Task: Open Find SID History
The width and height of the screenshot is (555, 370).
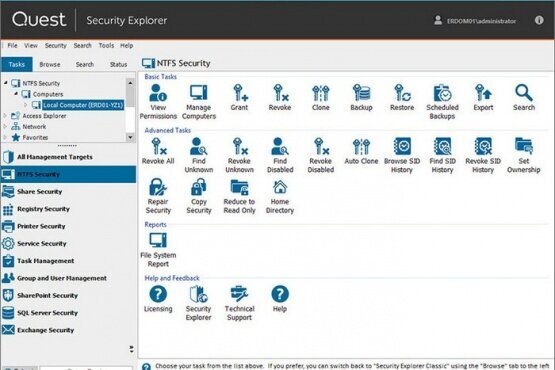Action: click(442, 155)
